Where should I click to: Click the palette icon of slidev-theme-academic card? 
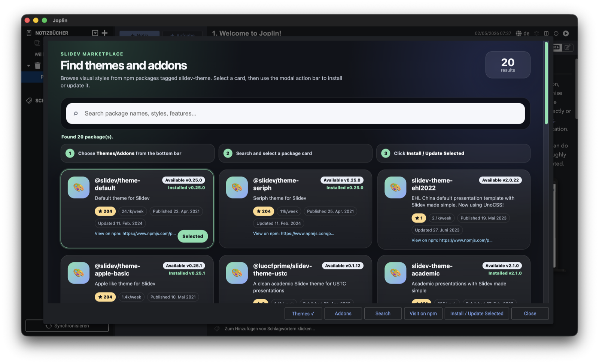coord(395,273)
